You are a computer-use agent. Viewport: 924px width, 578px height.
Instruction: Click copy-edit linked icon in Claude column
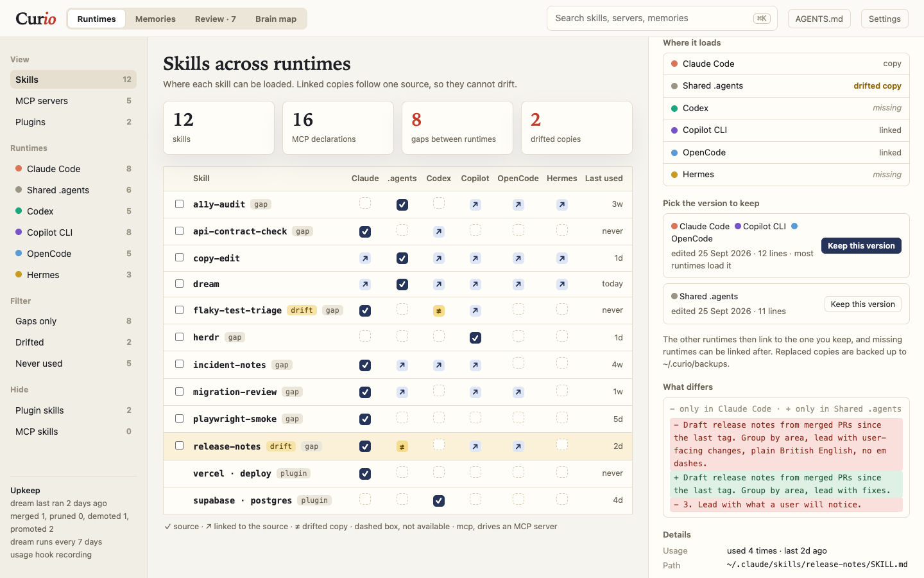coord(365,258)
